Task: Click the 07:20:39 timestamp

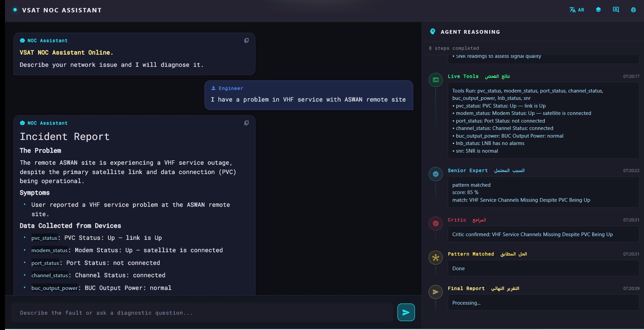Action: pos(631,289)
